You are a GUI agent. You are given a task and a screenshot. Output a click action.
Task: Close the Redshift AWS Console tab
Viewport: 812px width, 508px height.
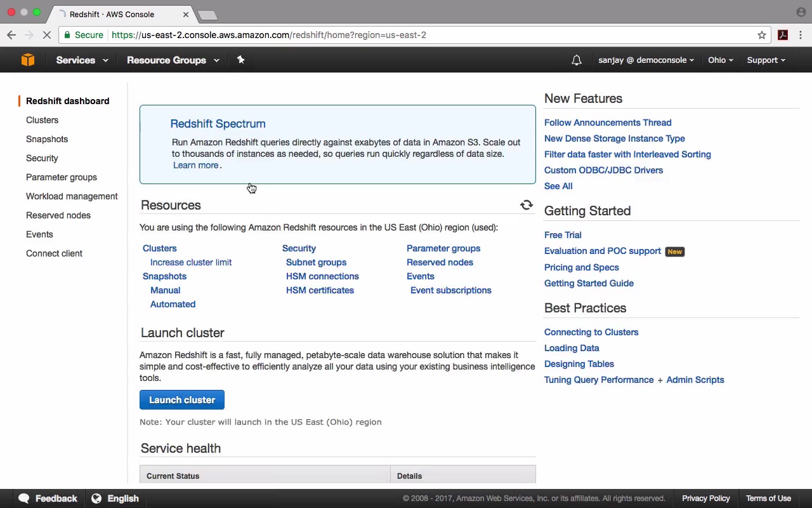pos(186,14)
